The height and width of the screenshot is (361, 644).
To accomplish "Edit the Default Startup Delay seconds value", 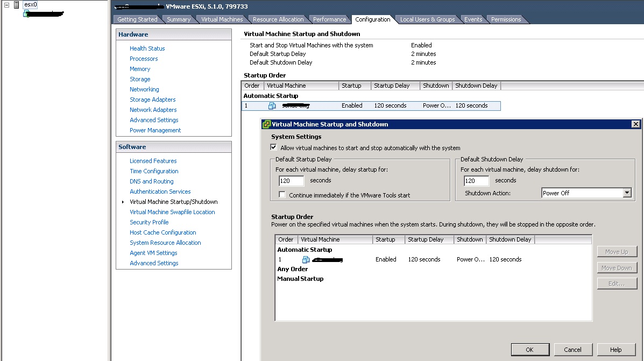I will (291, 181).
